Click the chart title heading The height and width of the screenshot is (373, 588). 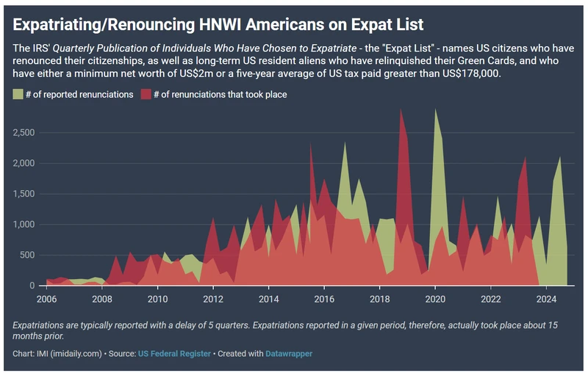pos(218,24)
